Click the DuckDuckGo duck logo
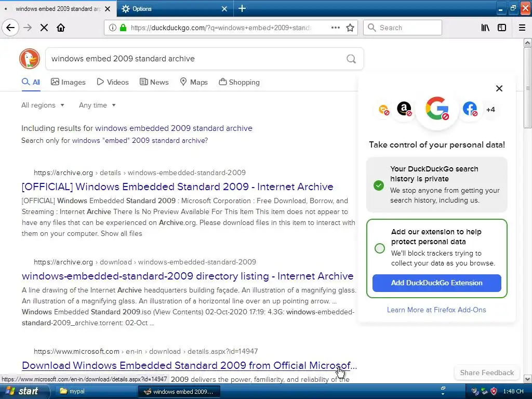532x399 pixels. [30, 59]
